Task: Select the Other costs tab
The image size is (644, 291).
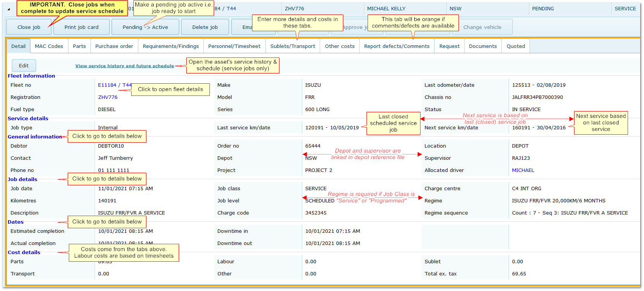Action: tap(339, 46)
